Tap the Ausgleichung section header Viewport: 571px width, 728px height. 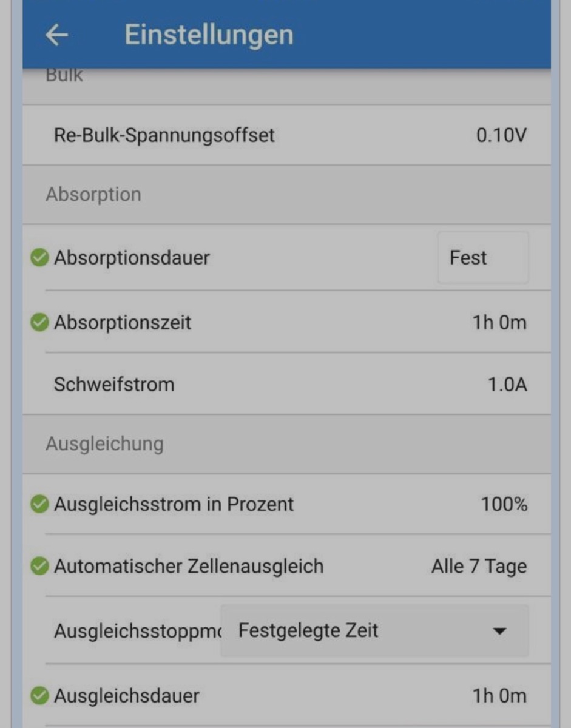(104, 444)
